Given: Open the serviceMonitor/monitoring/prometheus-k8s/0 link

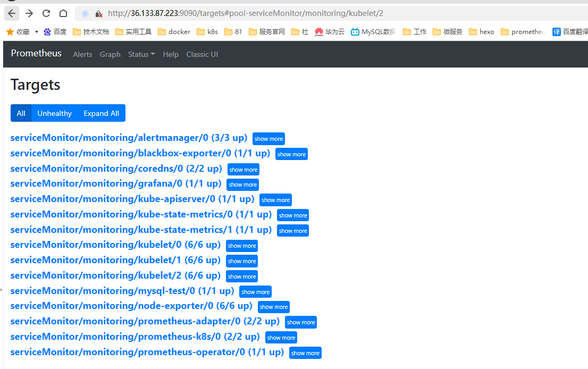Looking at the screenshot, I should (x=135, y=337).
